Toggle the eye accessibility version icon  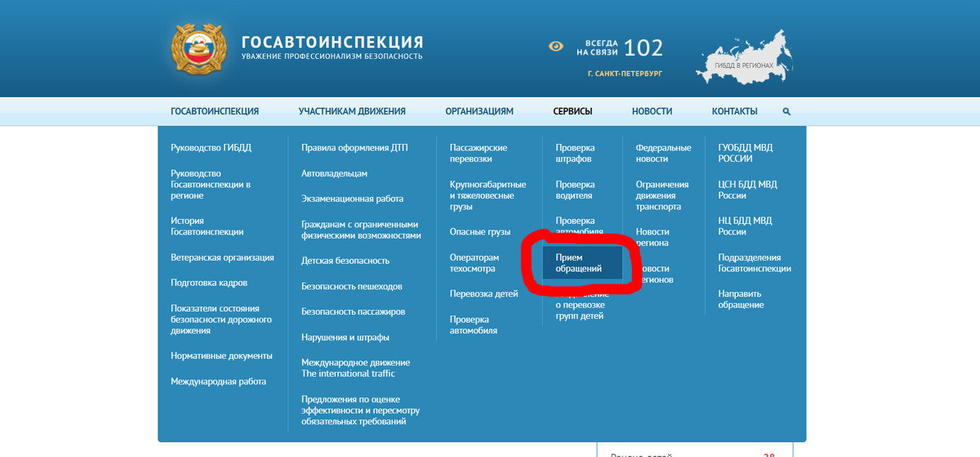tap(556, 47)
